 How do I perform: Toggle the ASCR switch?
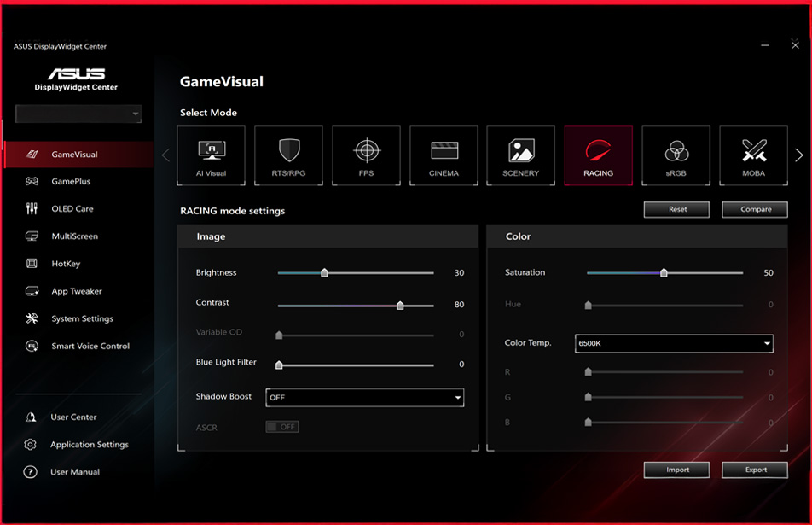click(x=281, y=427)
